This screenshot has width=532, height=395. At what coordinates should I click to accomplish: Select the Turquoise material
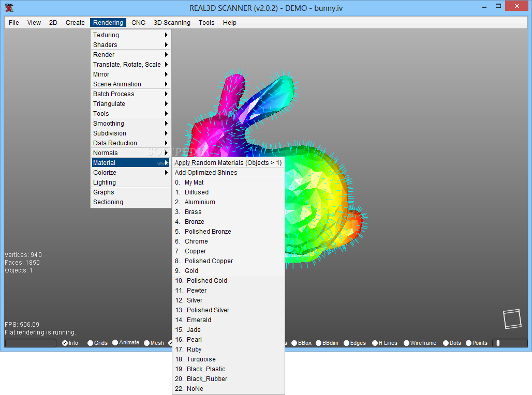pyautogui.click(x=228, y=359)
